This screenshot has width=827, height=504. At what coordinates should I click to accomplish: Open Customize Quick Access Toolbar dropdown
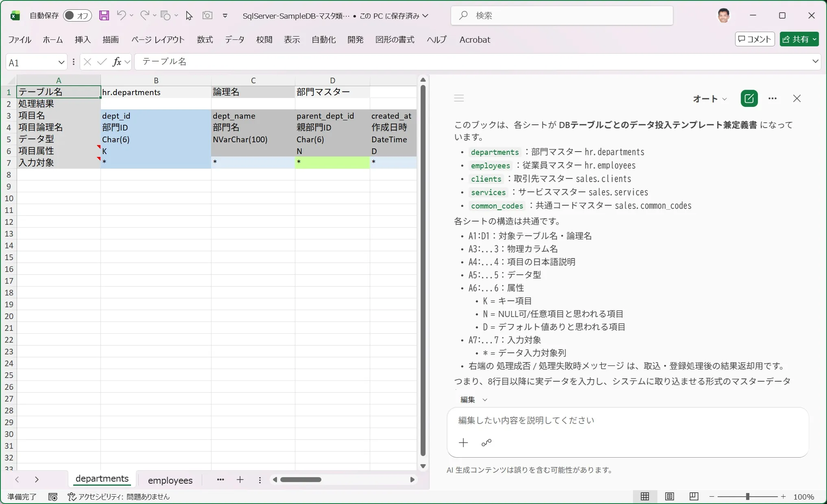[225, 16]
